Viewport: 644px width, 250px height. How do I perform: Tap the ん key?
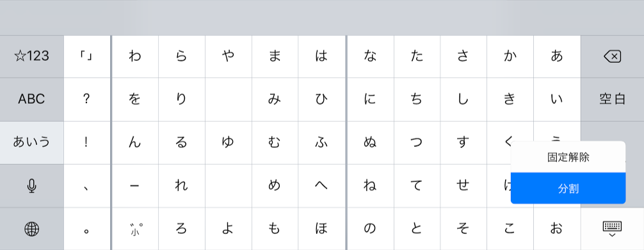135,142
